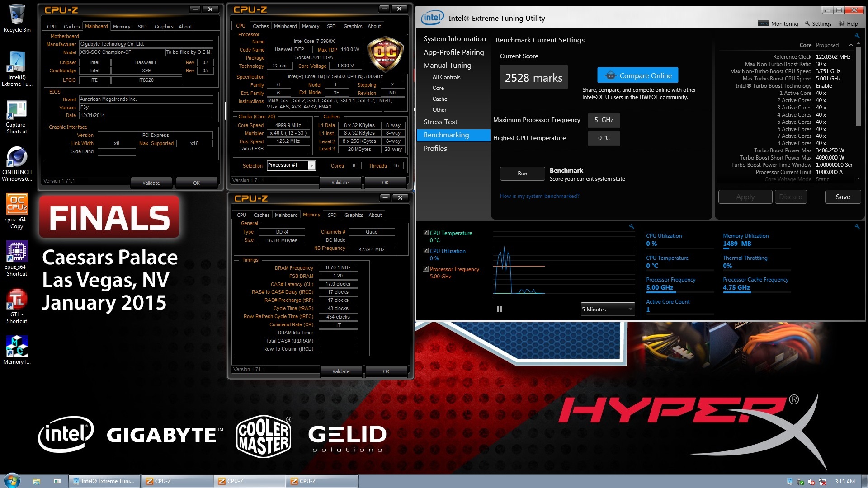This screenshot has width=868, height=488.
Task: Open SPD tab in Mainboard CPU-Z window
Action: pos(142,27)
